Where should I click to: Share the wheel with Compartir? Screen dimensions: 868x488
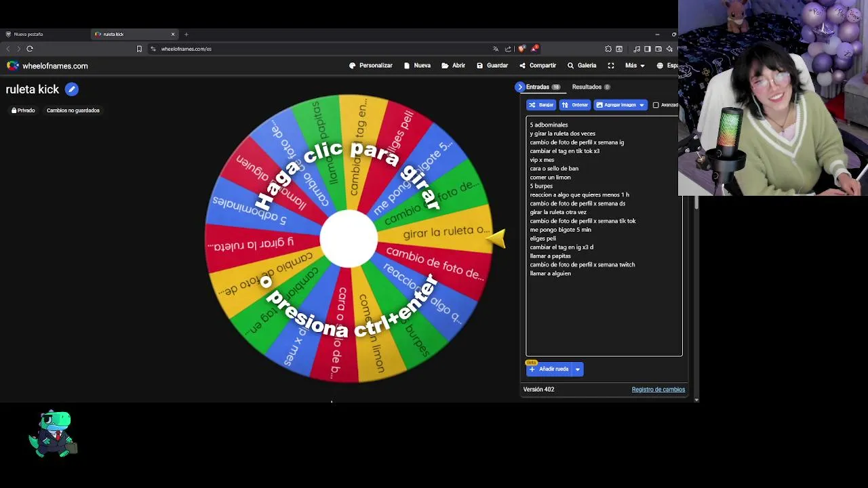point(538,66)
